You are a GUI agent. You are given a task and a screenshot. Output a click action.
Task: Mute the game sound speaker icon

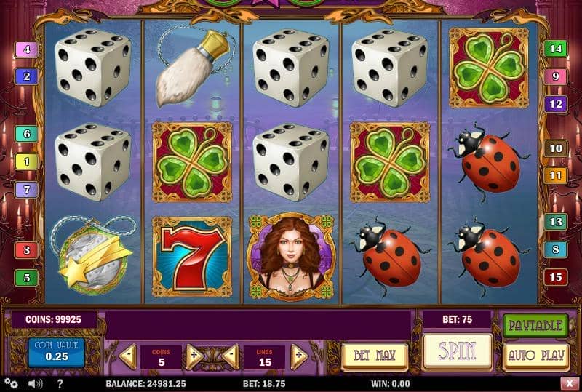click(35, 383)
